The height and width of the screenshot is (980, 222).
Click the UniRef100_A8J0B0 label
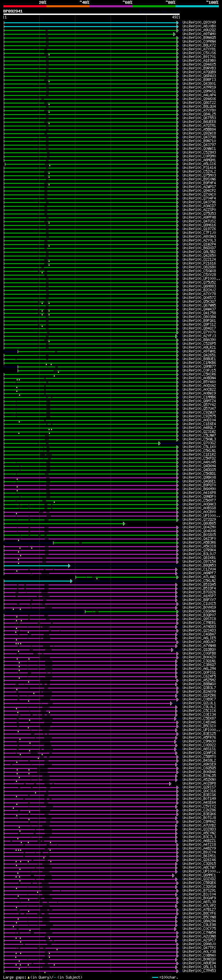[199, 26]
